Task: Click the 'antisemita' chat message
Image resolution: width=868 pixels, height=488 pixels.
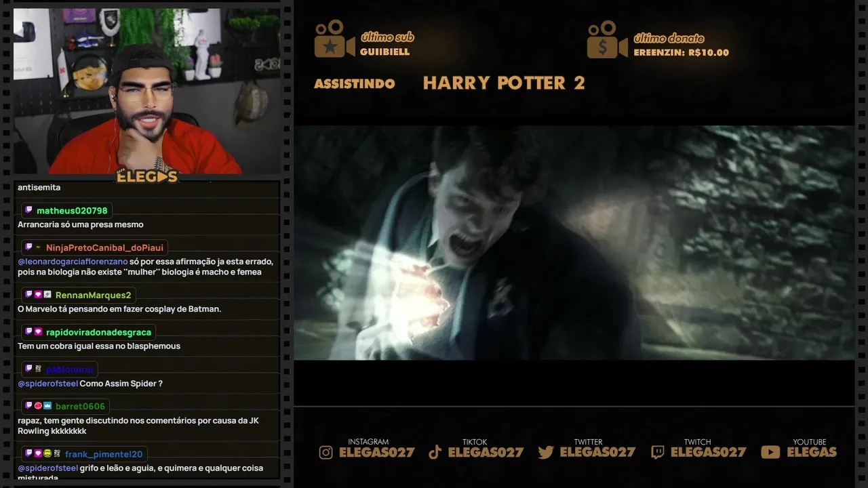Action: tap(39, 187)
